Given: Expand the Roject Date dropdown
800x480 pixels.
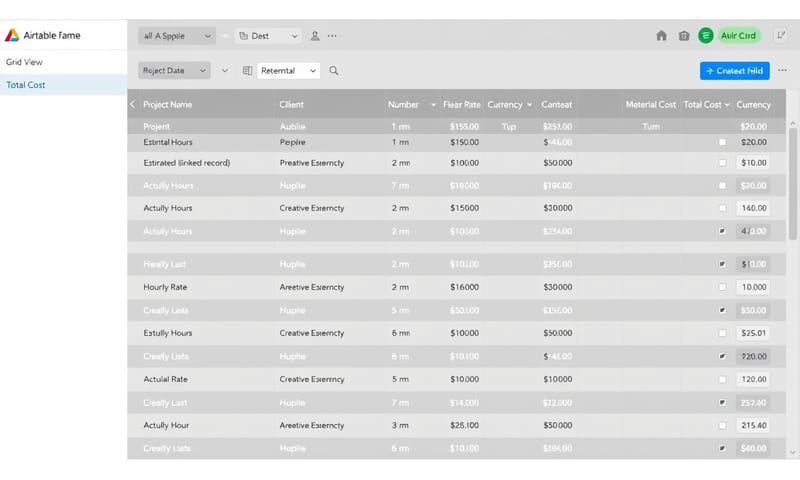Looking at the screenshot, I should pos(174,71).
